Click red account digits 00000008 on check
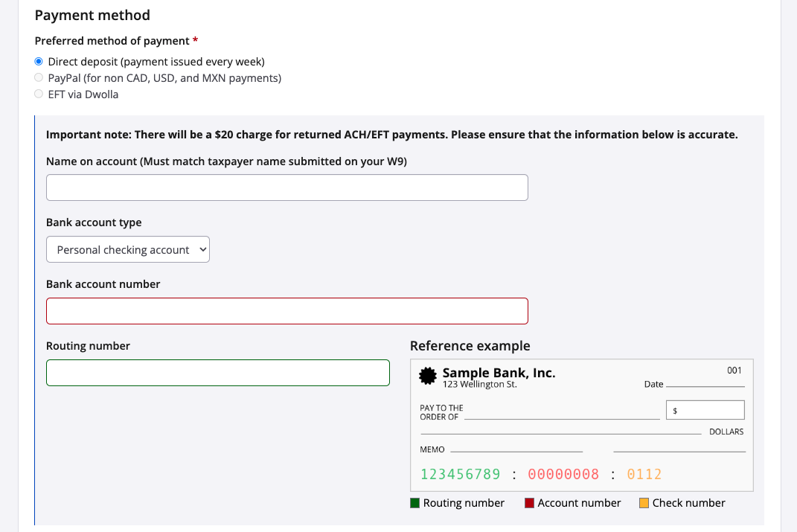The height and width of the screenshot is (532, 797). tap(563, 475)
